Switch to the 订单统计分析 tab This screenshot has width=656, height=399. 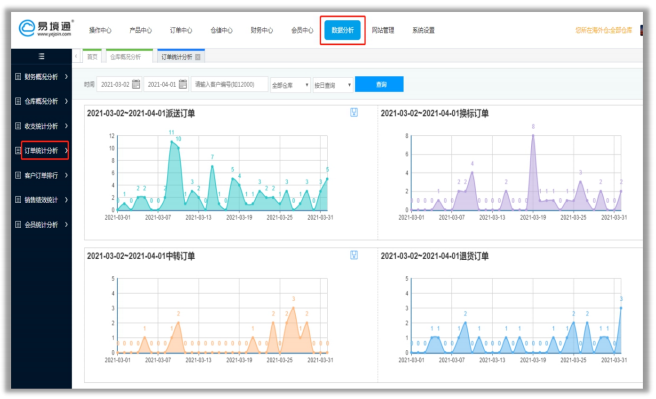click(x=181, y=57)
